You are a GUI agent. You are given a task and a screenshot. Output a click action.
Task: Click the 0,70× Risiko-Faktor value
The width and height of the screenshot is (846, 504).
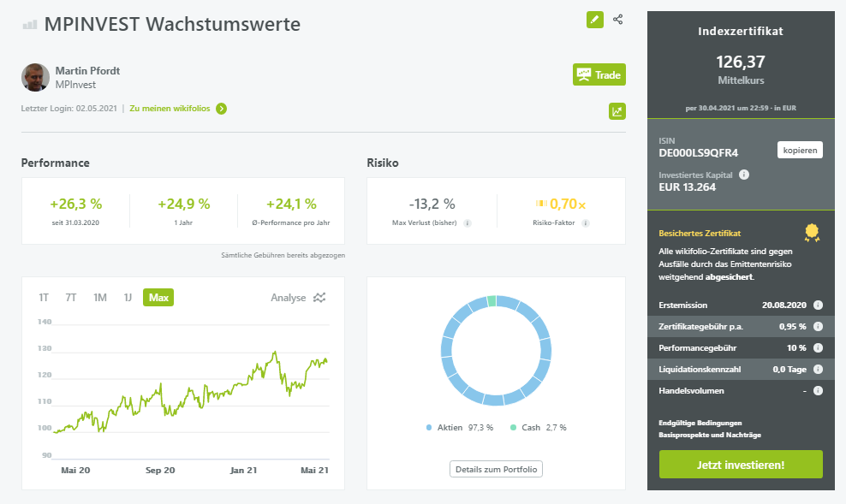coord(568,205)
